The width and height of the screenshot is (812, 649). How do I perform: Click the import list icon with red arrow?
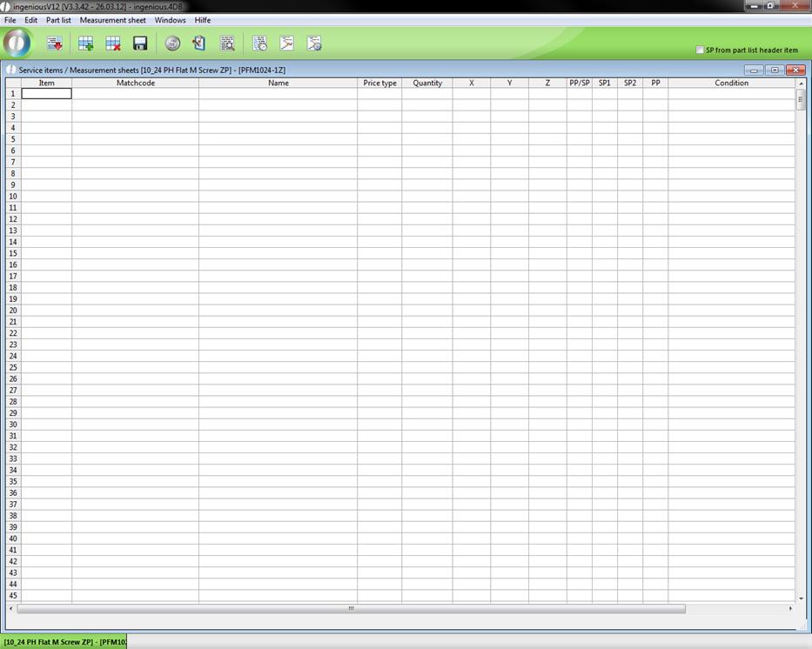point(54,43)
